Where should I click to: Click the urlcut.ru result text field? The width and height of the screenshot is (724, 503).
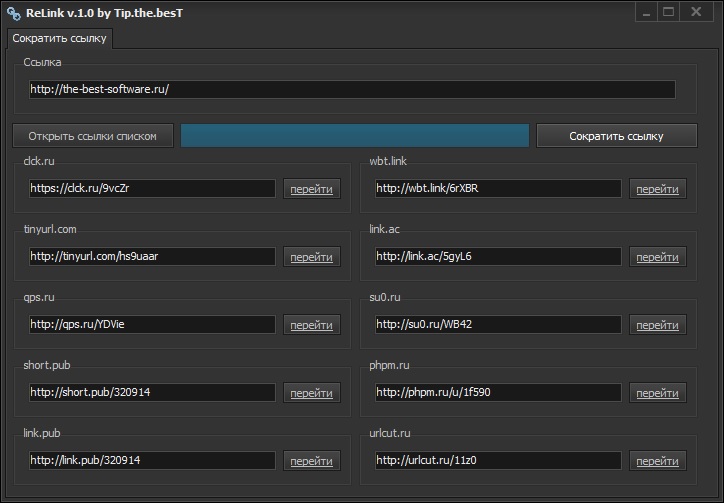click(x=497, y=460)
